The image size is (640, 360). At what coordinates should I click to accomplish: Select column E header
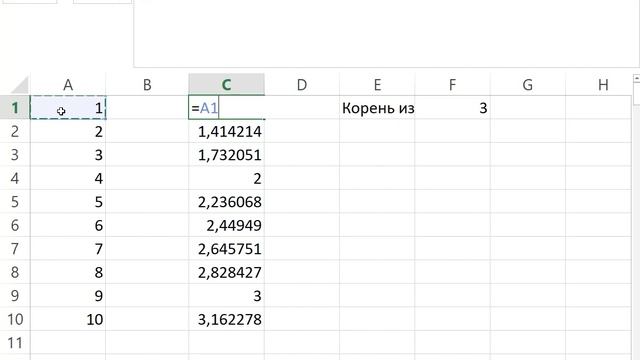point(377,84)
